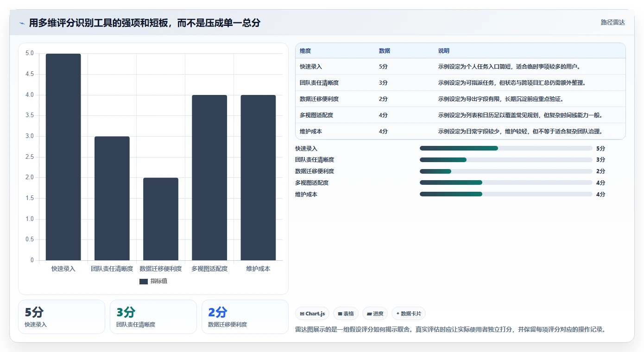
Task: Select the 快速录入 cell in the table
Action: 311,67
